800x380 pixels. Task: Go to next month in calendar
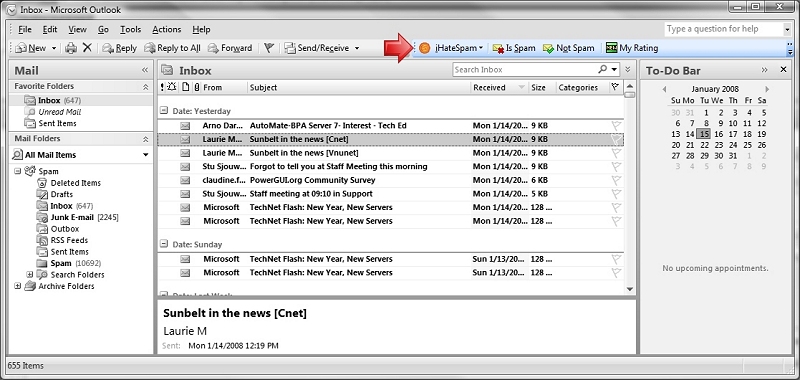coord(766,89)
